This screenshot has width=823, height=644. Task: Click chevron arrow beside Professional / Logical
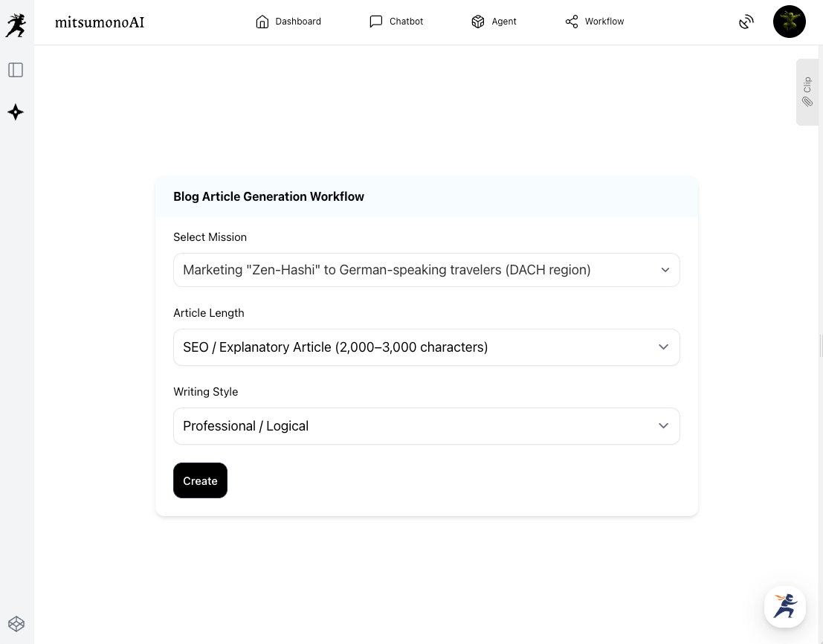[664, 426]
